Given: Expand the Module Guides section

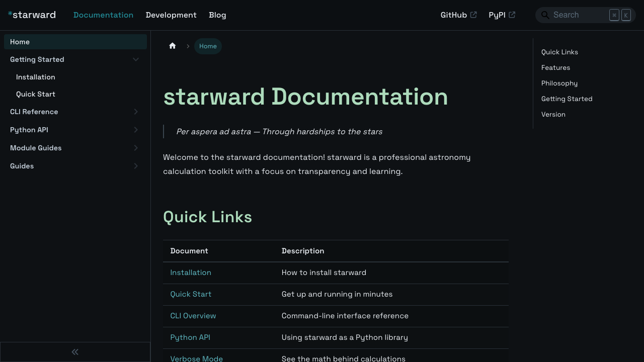Looking at the screenshot, I should tap(135, 148).
